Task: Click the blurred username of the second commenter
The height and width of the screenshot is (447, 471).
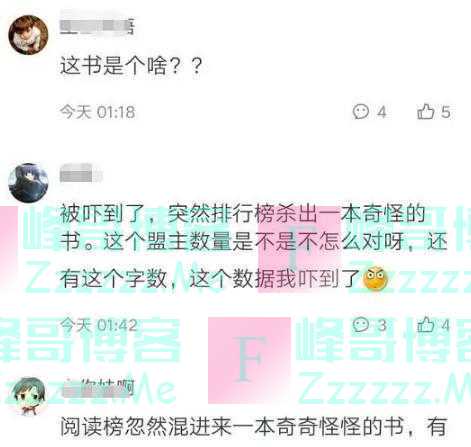Action: pyautogui.click(x=81, y=174)
